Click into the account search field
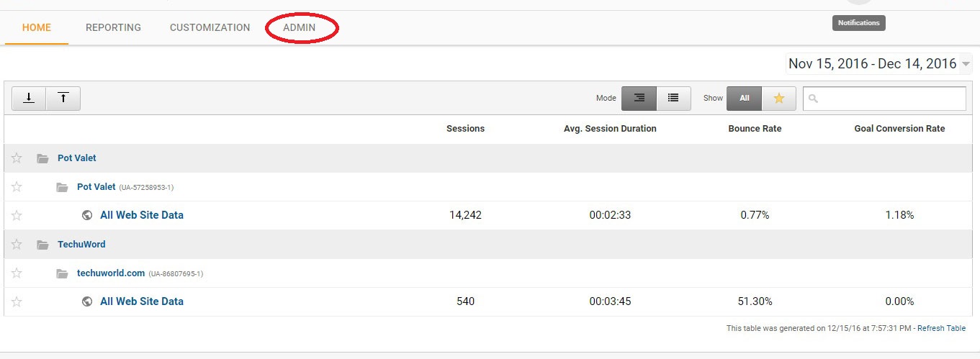Screen dimensions: 980x359 tap(884, 99)
